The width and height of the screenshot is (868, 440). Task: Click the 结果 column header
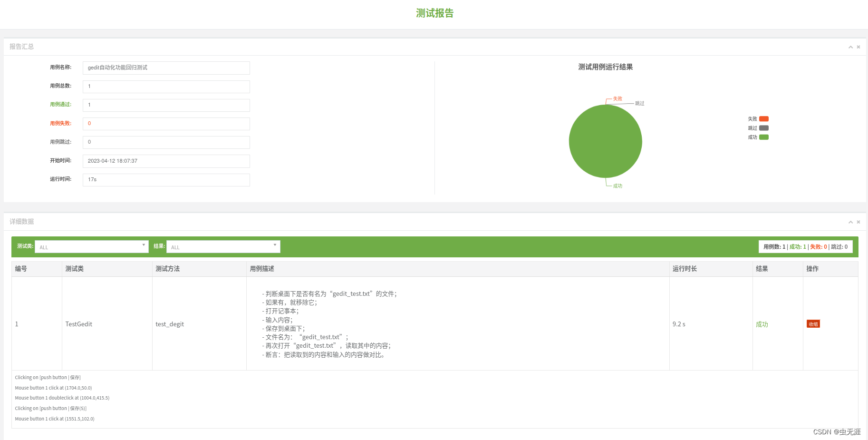point(778,269)
